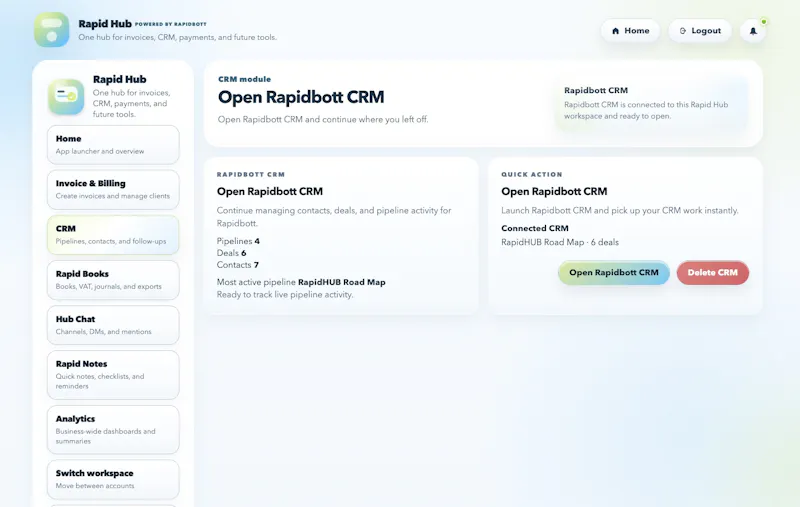Image resolution: width=800 pixels, height=507 pixels.
Task: Open the Home sidebar item
Action: [113, 145]
